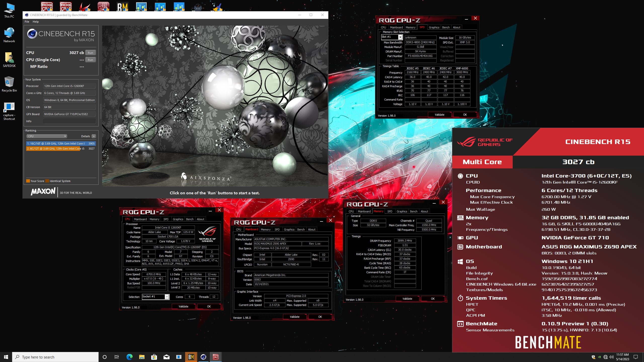
Task: Run the CPU multi-core test
Action: click(x=90, y=53)
